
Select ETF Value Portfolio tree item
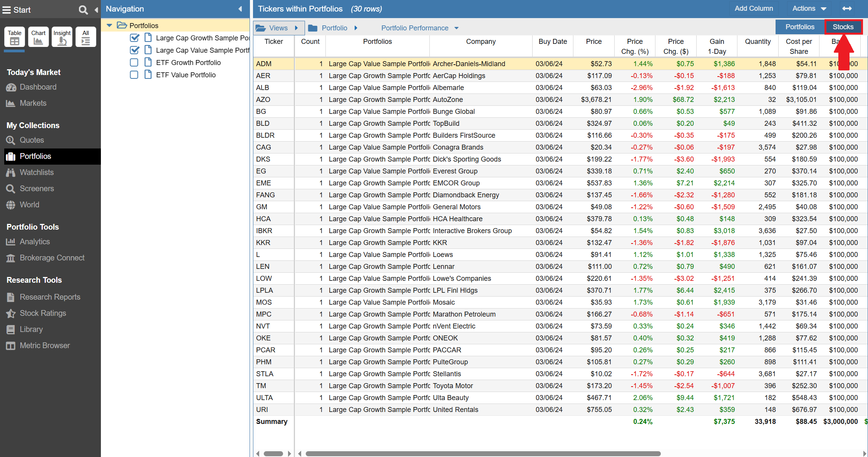click(x=186, y=75)
